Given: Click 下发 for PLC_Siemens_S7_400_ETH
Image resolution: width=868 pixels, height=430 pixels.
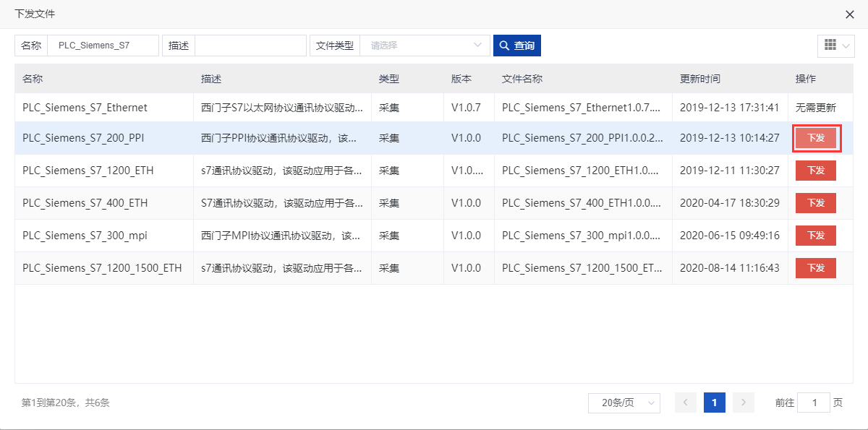Looking at the screenshot, I should click(816, 203).
